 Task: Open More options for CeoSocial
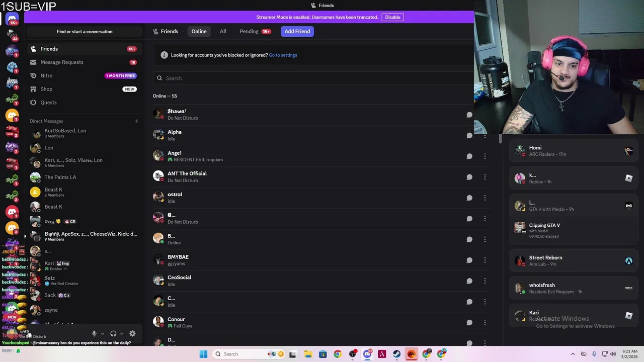click(485, 281)
